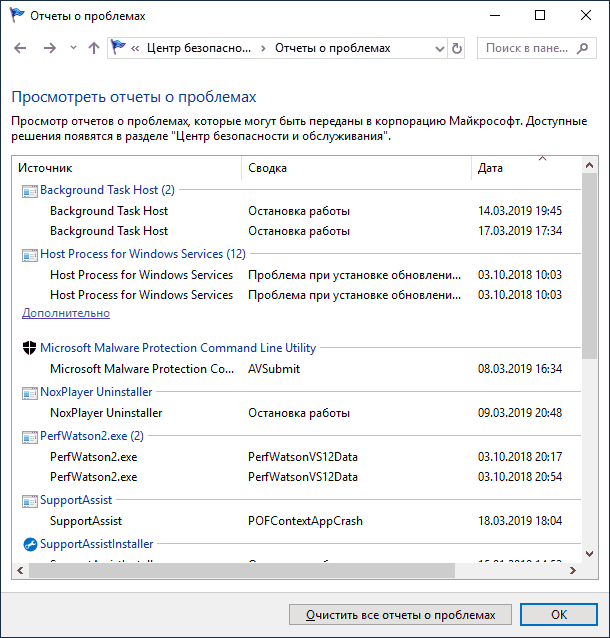The height and width of the screenshot is (638, 610).
Task: Click the SupportAssistInstaller wrench icon
Action: [x=30, y=544]
